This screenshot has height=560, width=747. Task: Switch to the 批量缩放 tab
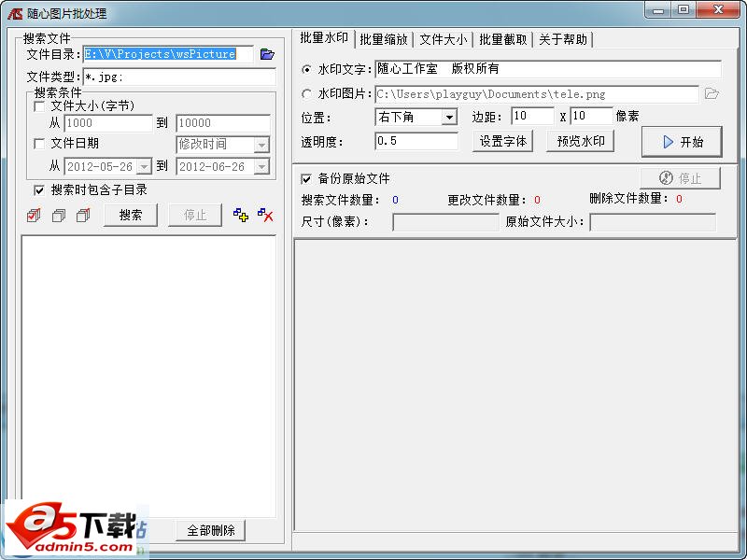tap(384, 39)
